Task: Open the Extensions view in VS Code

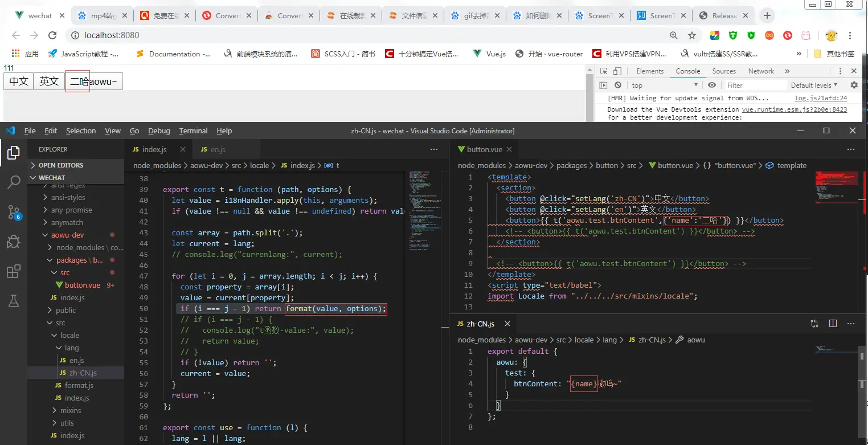Action: click(14, 272)
